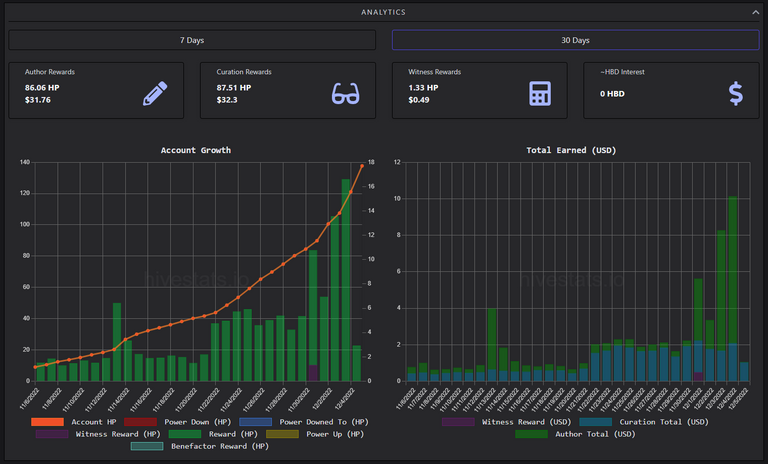The width and height of the screenshot is (768, 464).
Task: Click the 87.51 HP curation rewards value
Action: 234,88
